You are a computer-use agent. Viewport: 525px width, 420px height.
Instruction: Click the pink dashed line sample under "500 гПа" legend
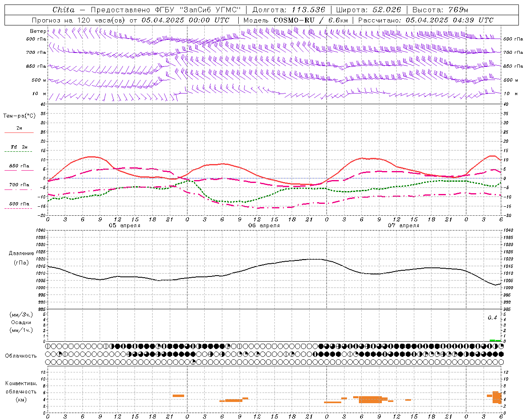click(x=18, y=209)
